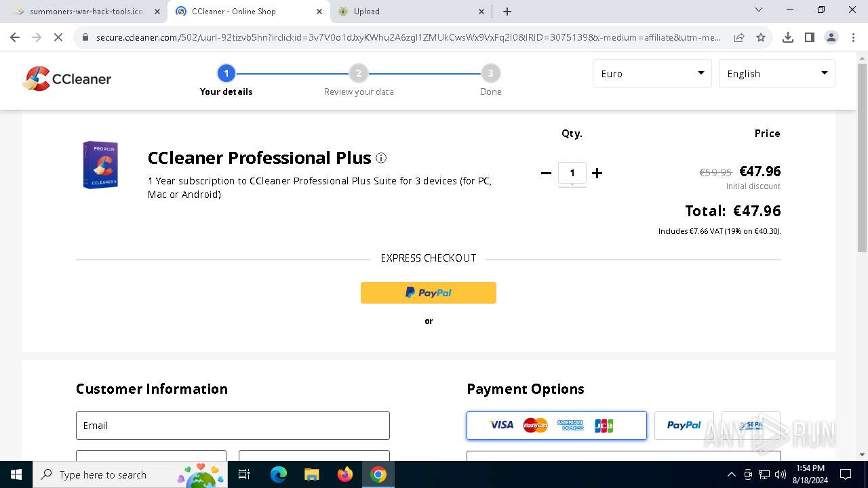Open the product info tooltip icon
868x488 pixels.
381,158
